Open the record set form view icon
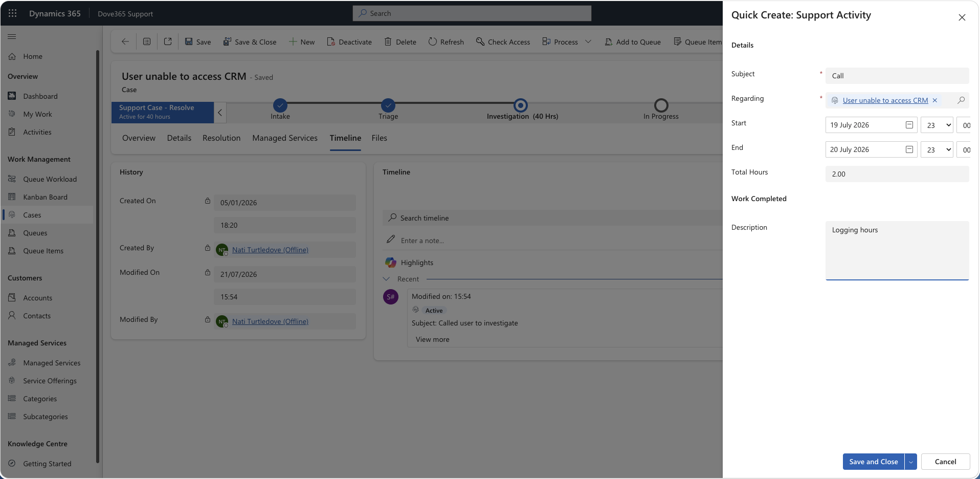 (147, 41)
